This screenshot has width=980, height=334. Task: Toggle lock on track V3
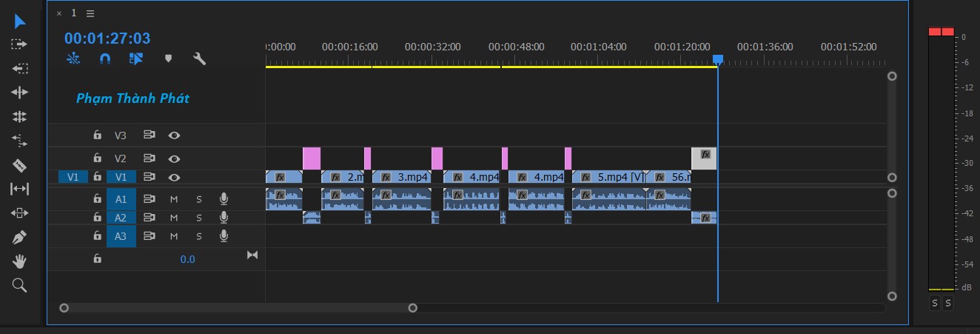point(97,136)
